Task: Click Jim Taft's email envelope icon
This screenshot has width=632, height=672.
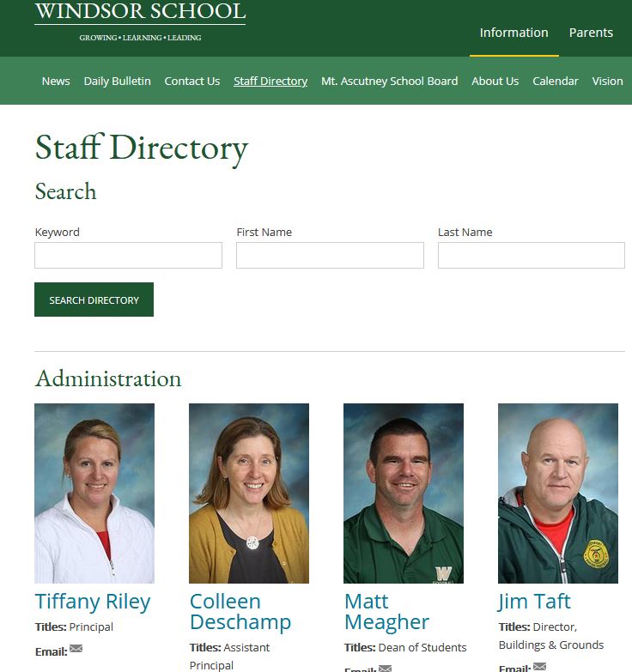Action: point(539,667)
